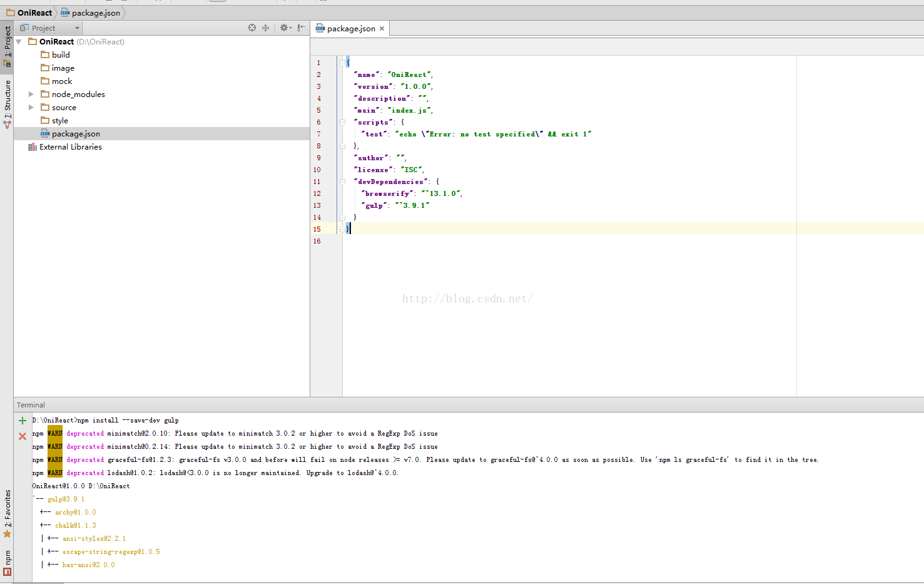Click the style folder icon

pos(45,120)
